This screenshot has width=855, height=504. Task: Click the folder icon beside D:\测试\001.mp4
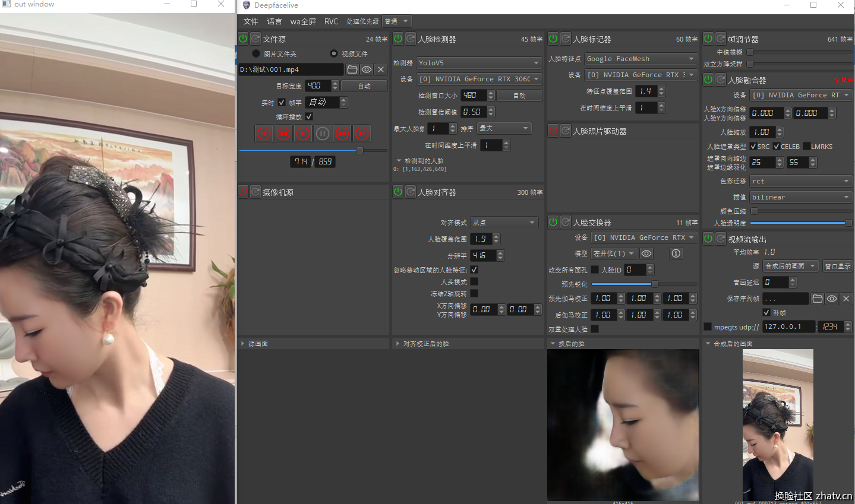click(x=352, y=69)
